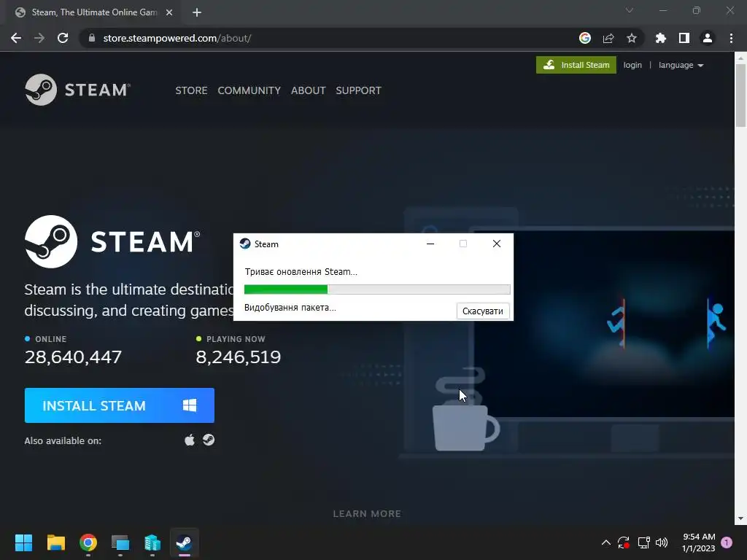This screenshot has width=747, height=560.
Task: Click the LEARN MORE link
Action: pyautogui.click(x=367, y=514)
